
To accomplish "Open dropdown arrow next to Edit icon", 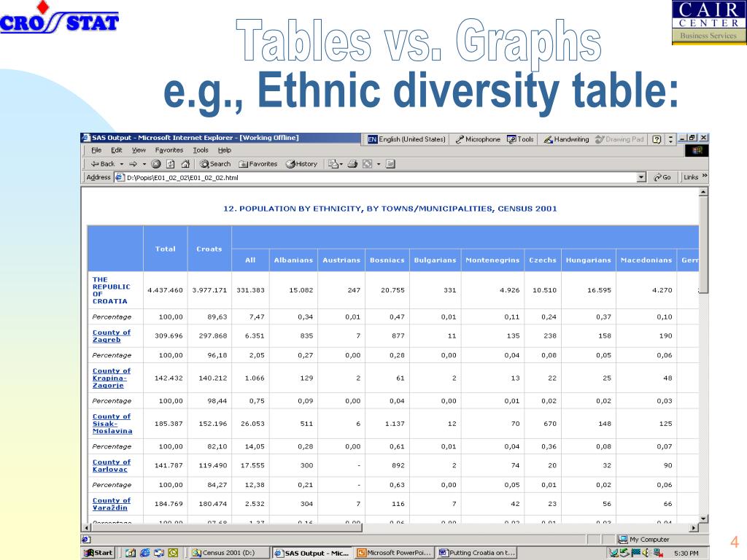I will 379,164.
